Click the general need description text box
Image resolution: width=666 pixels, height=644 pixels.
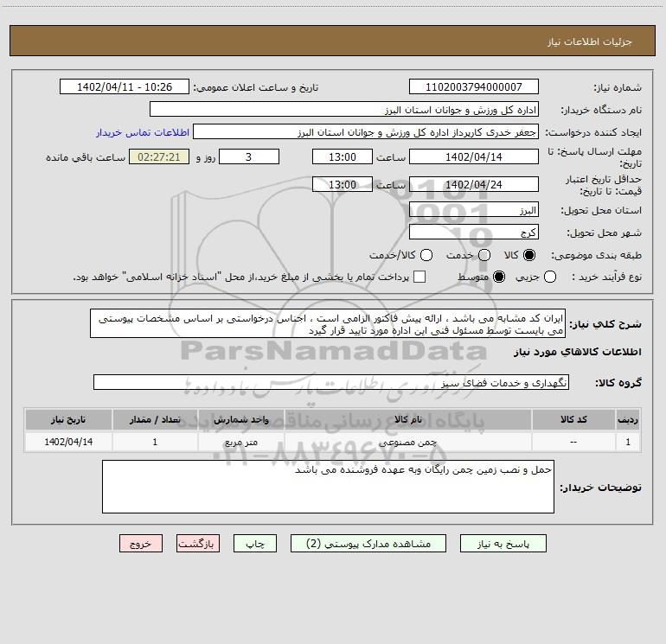click(328, 323)
